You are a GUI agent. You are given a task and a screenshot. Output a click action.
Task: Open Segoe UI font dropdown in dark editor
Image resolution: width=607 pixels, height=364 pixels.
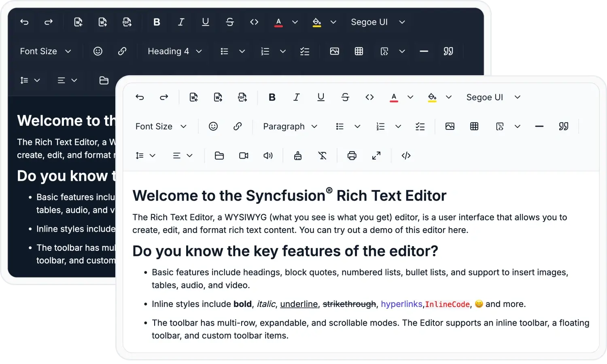(x=378, y=22)
